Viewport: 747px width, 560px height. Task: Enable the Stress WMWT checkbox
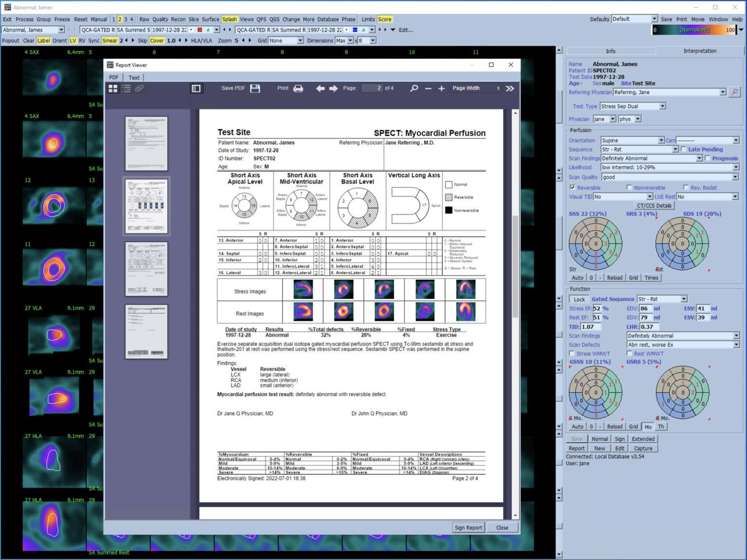571,353
